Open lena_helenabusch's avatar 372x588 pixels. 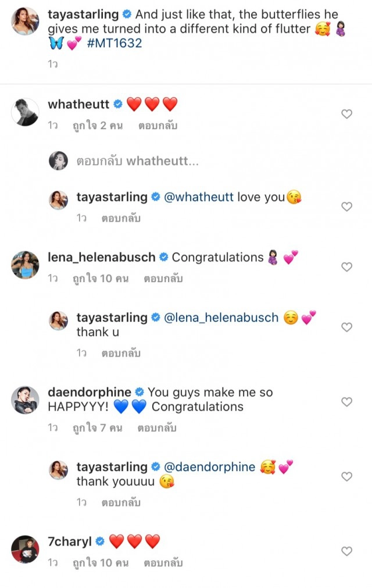[25, 265]
